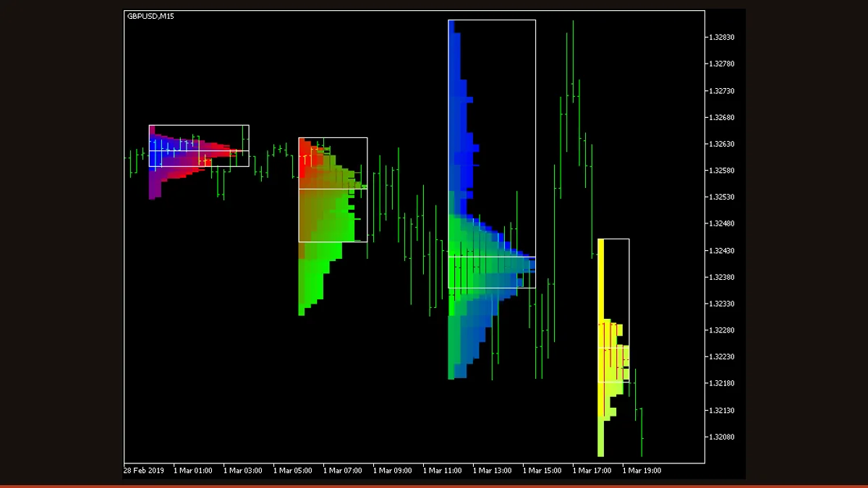This screenshot has height=488, width=868.
Task: Click the 1 Mar 19:00 time label
Action: (642, 471)
